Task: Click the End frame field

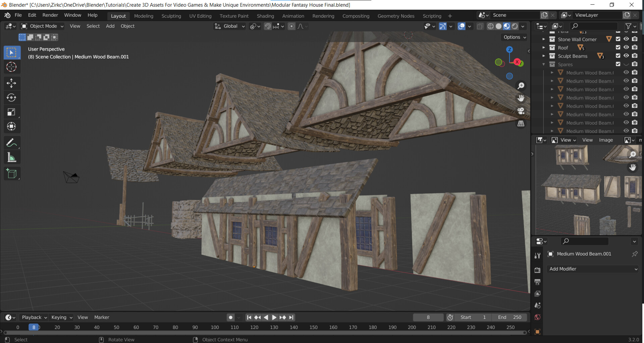Action: pos(509,317)
